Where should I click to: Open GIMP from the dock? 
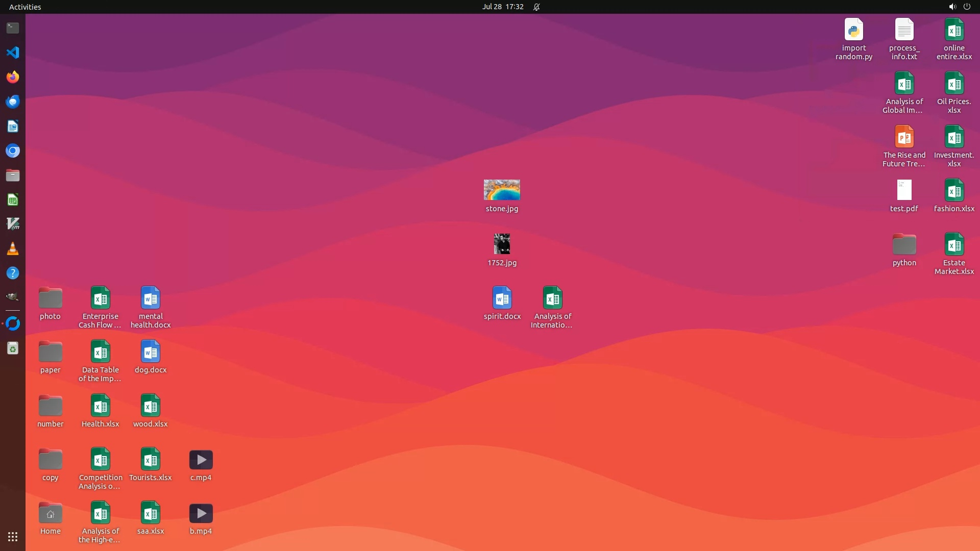tap(13, 297)
